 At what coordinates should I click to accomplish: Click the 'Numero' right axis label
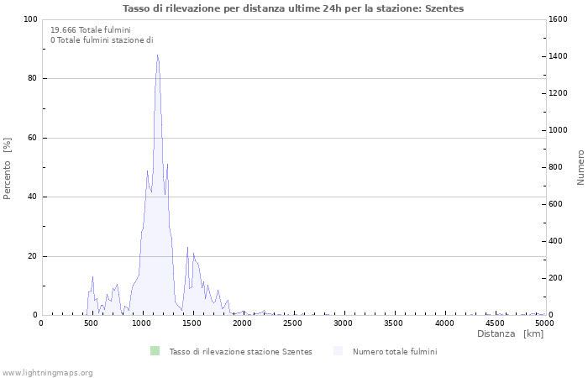pyautogui.click(x=580, y=167)
